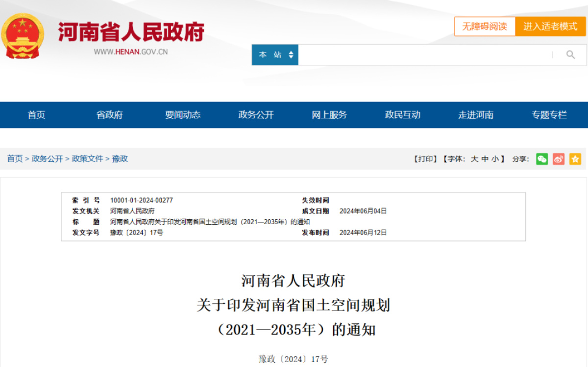Viewport: 588px width, 367px height.
Task: Click the heading line （2021—2035年）的通知
Action: 294,330
